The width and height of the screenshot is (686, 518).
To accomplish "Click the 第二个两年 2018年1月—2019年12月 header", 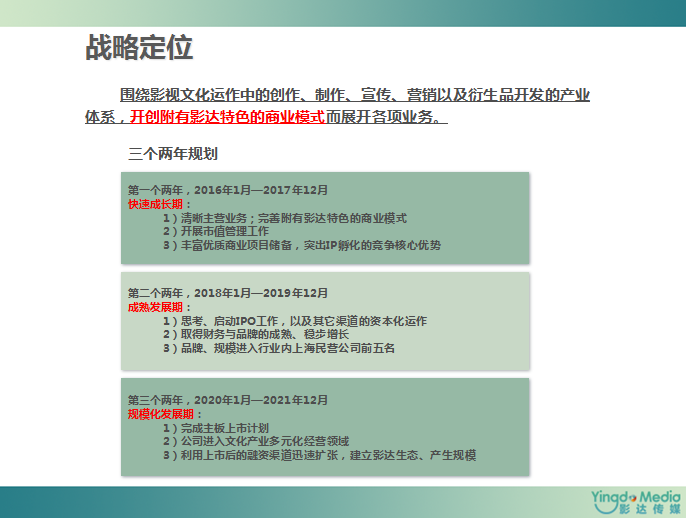I will pos(227,292).
